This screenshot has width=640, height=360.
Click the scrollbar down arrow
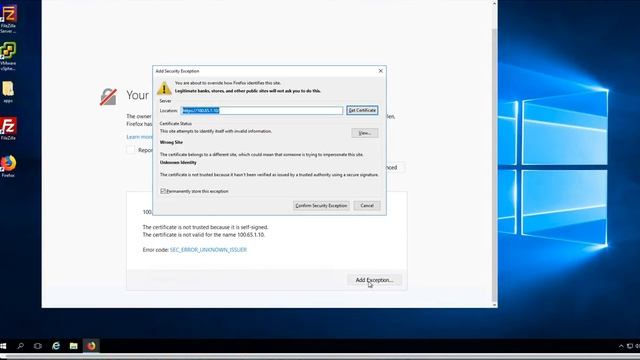coord(494,304)
